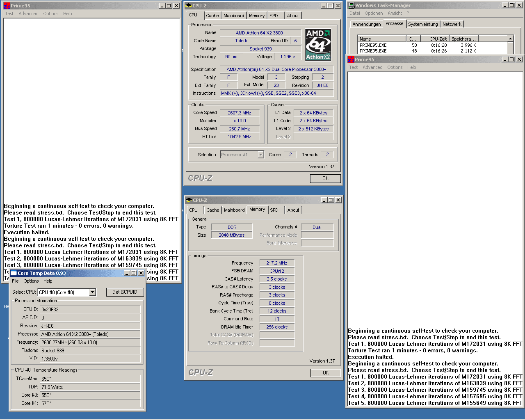Screen dimensions: 525x420
Task: Open File menu in Core Temp
Action: click(16, 281)
